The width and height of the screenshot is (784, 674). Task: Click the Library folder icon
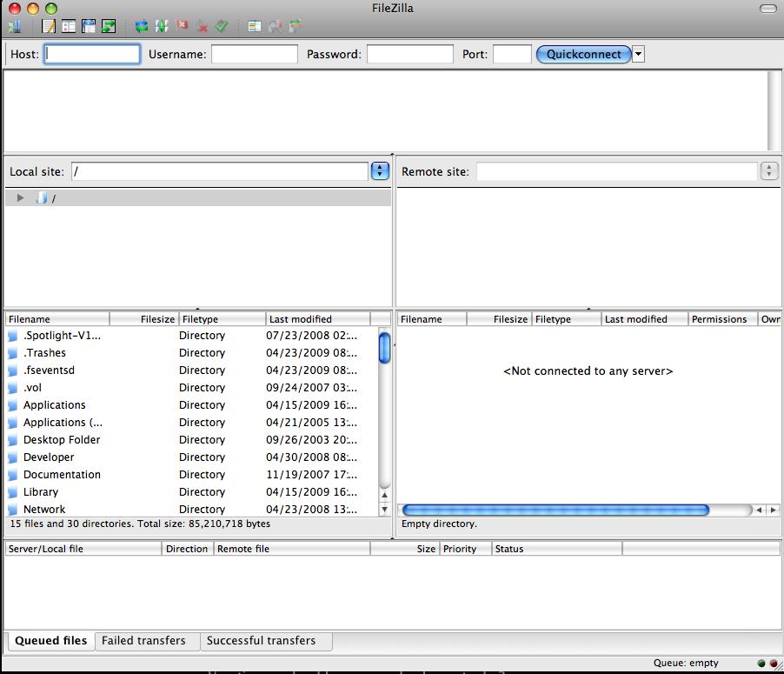click(12, 492)
